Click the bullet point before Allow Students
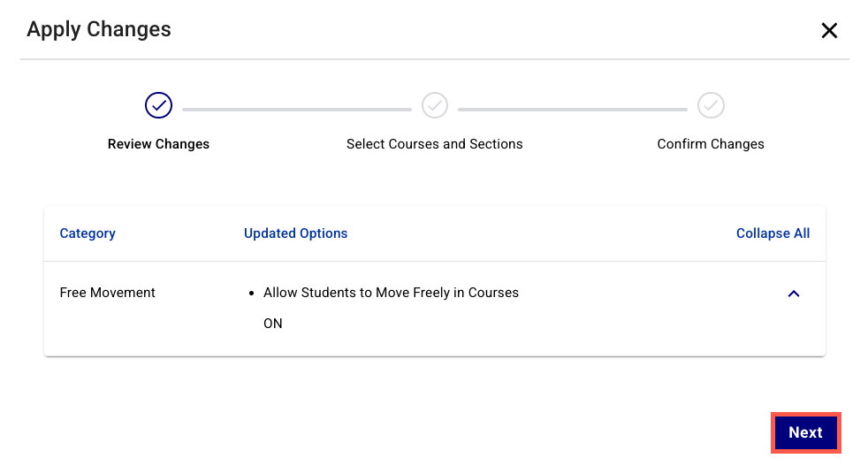Screen dimensions: 868x466 pyautogui.click(x=251, y=293)
